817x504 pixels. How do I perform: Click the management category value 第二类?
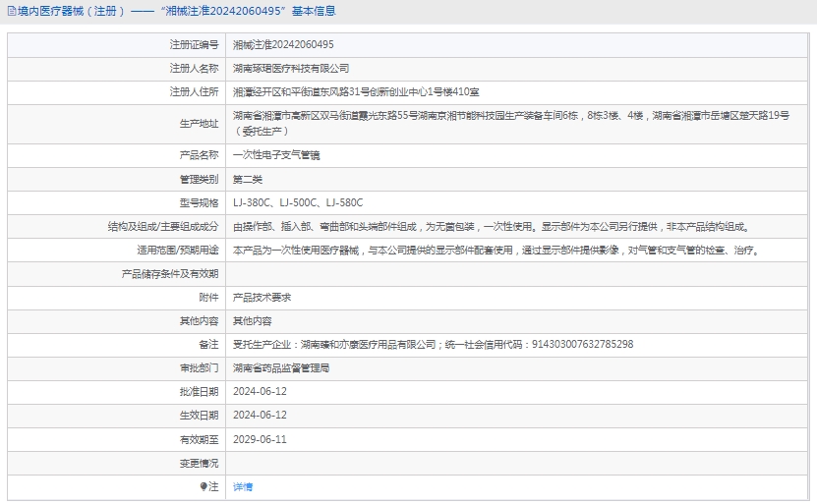point(248,179)
